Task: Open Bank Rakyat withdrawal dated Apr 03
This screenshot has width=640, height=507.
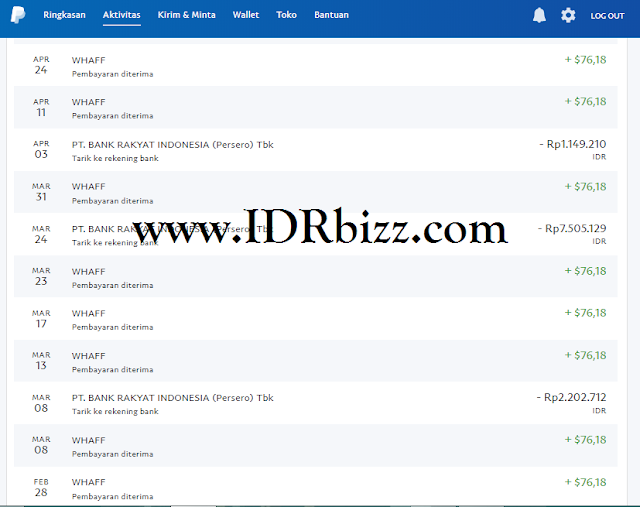Action: pos(316,150)
